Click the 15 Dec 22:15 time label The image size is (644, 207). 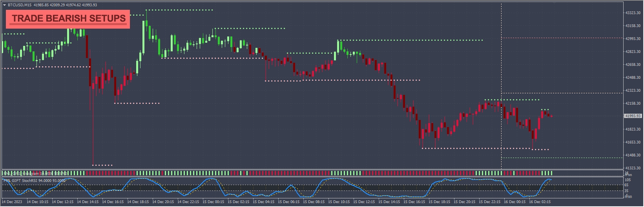coord(489,202)
